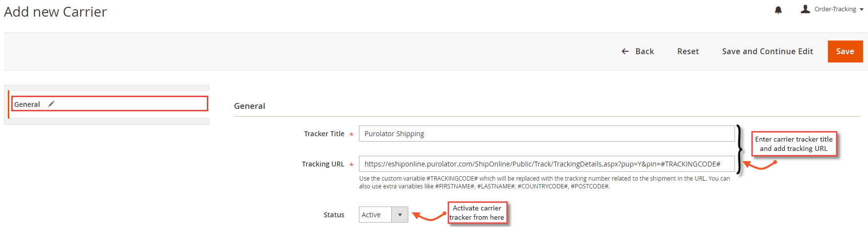Click the left arrow icon beside Back
The height and width of the screenshot is (227, 868).
point(625,51)
